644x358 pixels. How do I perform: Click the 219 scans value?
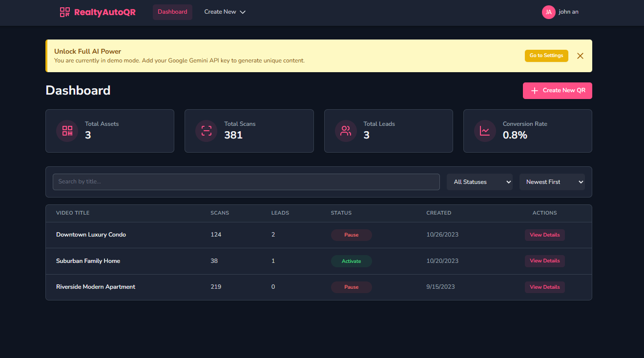(216, 287)
